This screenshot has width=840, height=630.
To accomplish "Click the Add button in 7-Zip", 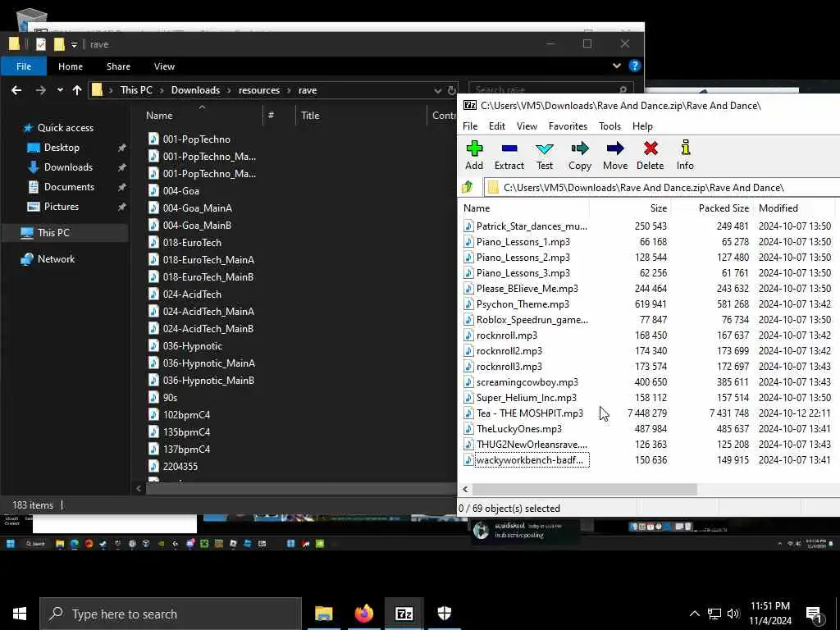I will tap(474, 155).
